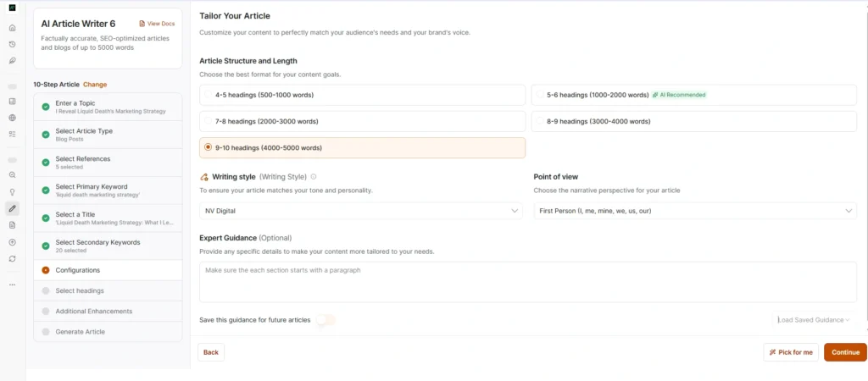Click the green check beside Select References
The width and height of the screenshot is (868, 381).
pyautogui.click(x=46, y=163)
